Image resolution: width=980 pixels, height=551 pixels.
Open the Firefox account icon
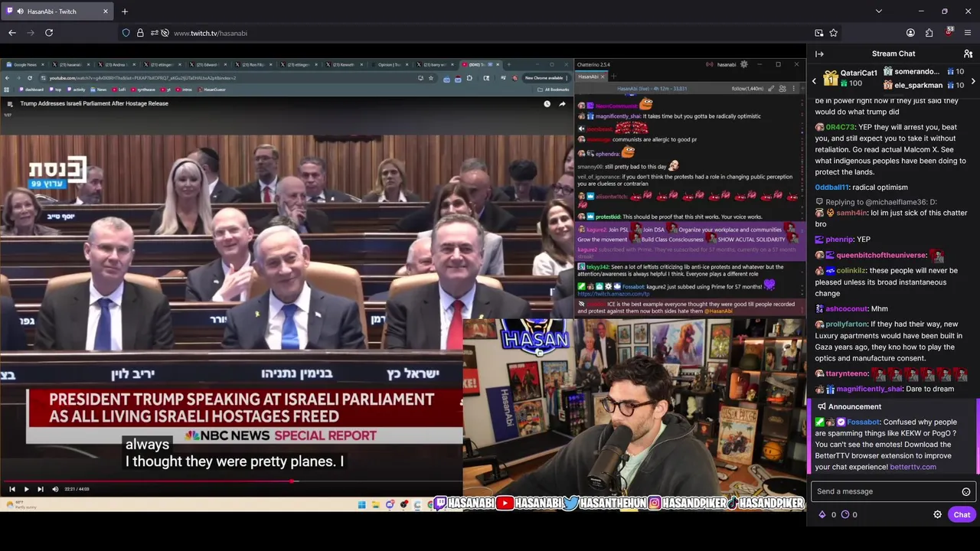[910, 33]
